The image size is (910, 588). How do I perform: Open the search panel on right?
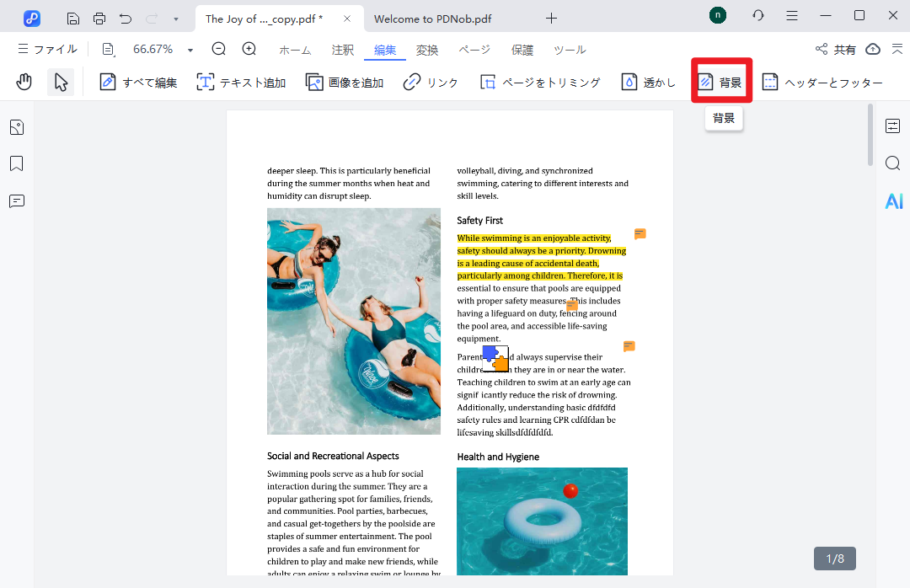coord(893,163)
